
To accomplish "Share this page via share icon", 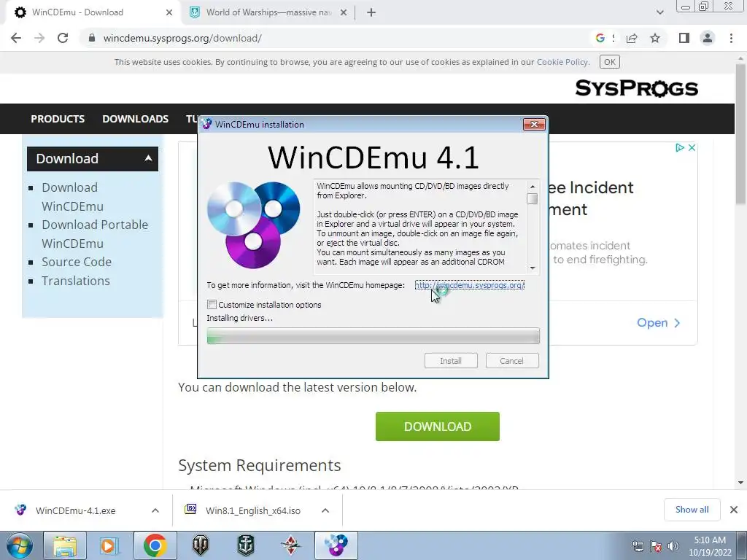I will coord(632,38).
